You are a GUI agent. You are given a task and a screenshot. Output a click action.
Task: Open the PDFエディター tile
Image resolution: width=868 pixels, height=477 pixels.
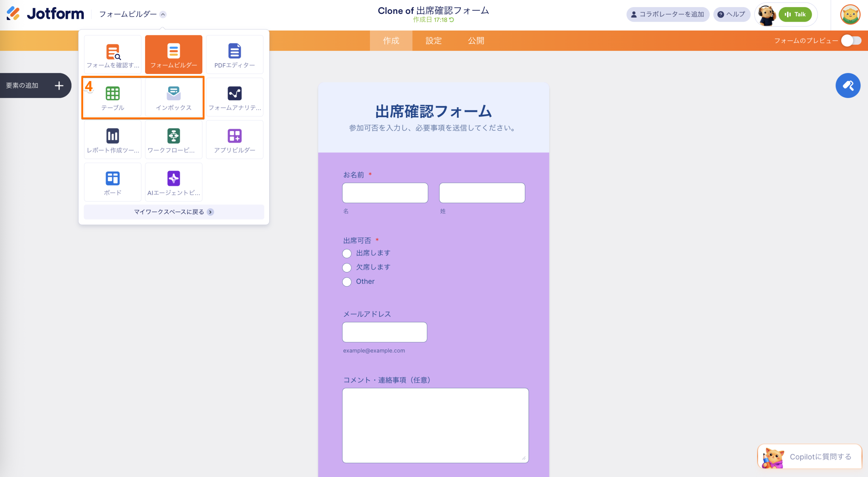[235, 55]
